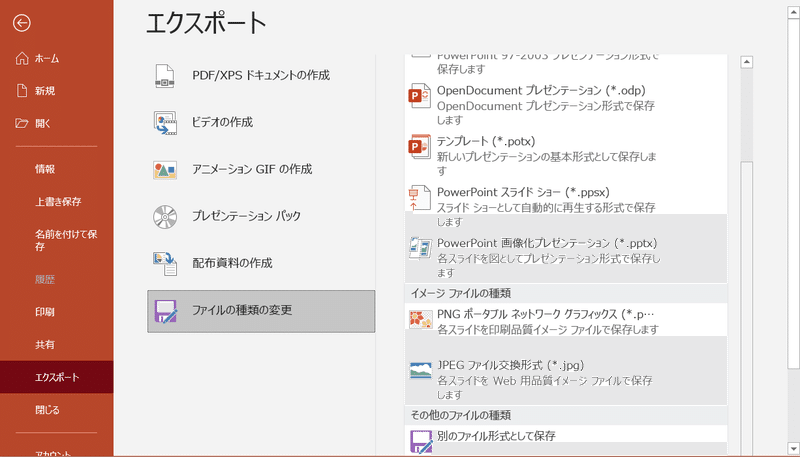800x457 pixels.
Task: Click the PDF/XPS document icon
Action: coord(165,76)
